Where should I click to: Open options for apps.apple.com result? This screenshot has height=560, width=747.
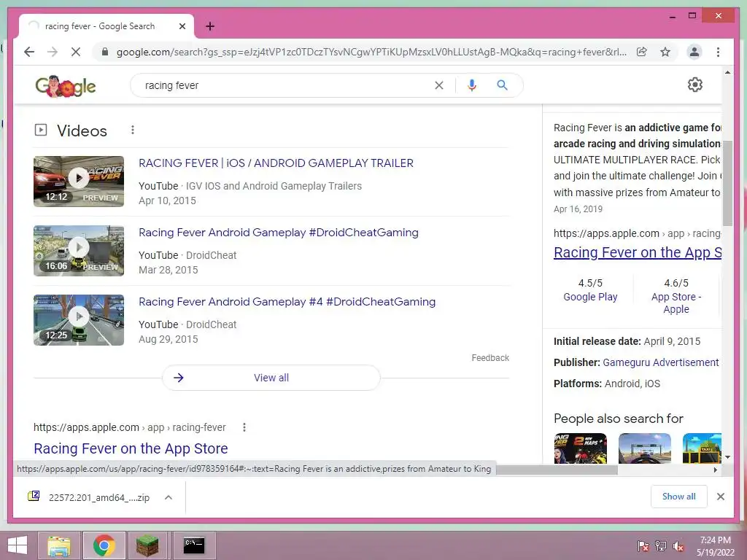tap(244, 427)
